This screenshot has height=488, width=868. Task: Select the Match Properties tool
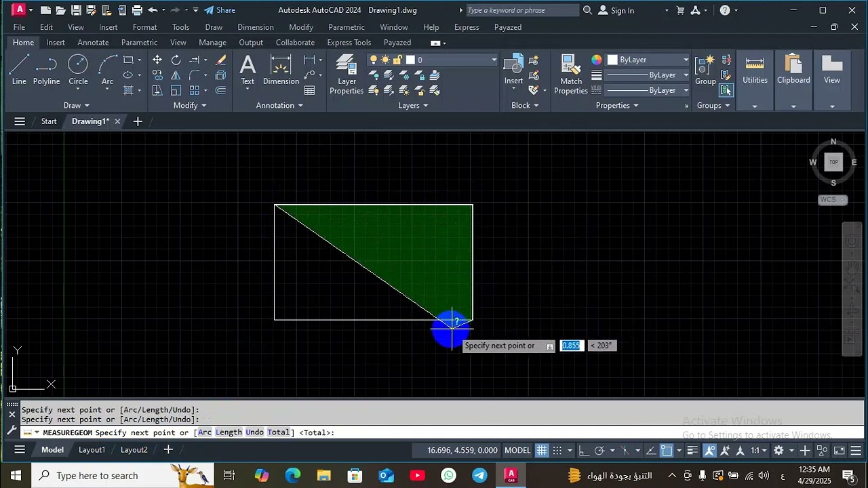(x=571, y=75)
